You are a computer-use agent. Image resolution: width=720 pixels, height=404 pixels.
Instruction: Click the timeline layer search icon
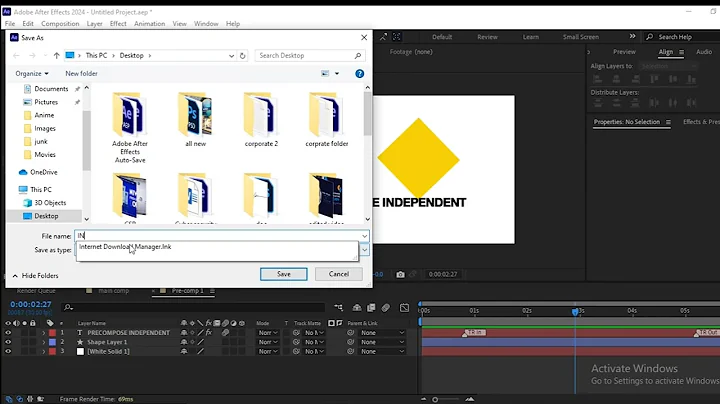pos(68,307)
